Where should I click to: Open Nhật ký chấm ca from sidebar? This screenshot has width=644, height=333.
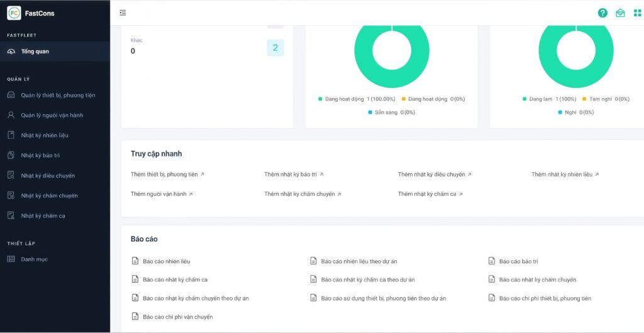[43, 216]
